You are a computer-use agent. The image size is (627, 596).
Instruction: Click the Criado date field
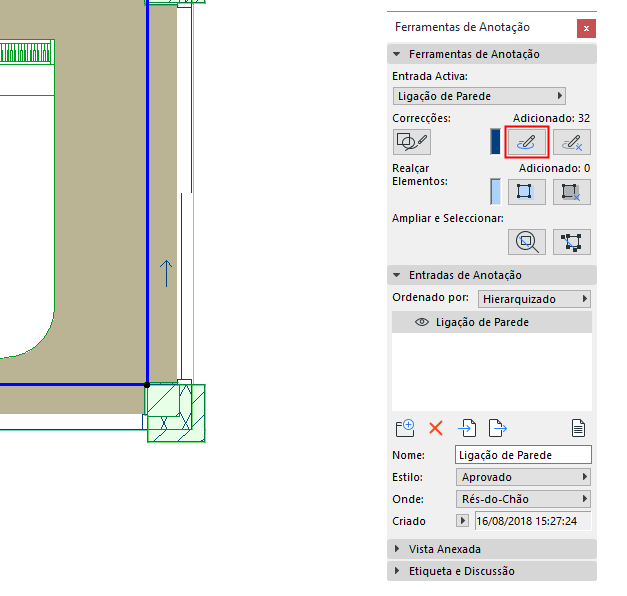click(x=533, y=521)
